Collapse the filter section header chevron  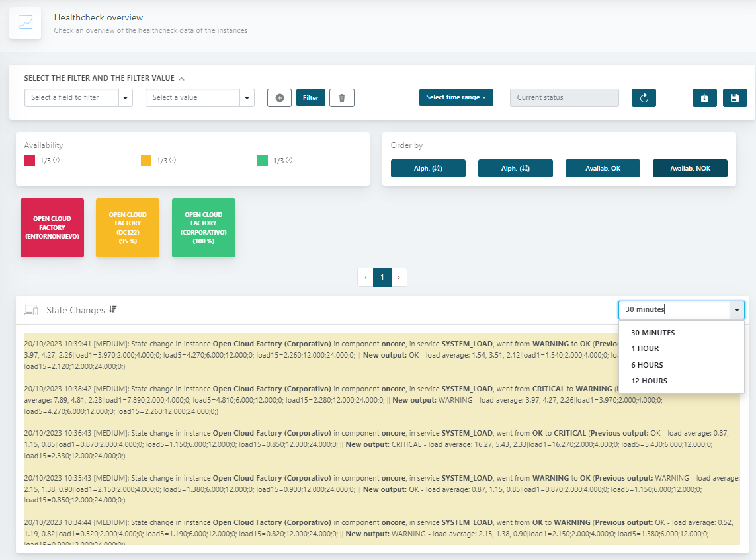point(181,78)
